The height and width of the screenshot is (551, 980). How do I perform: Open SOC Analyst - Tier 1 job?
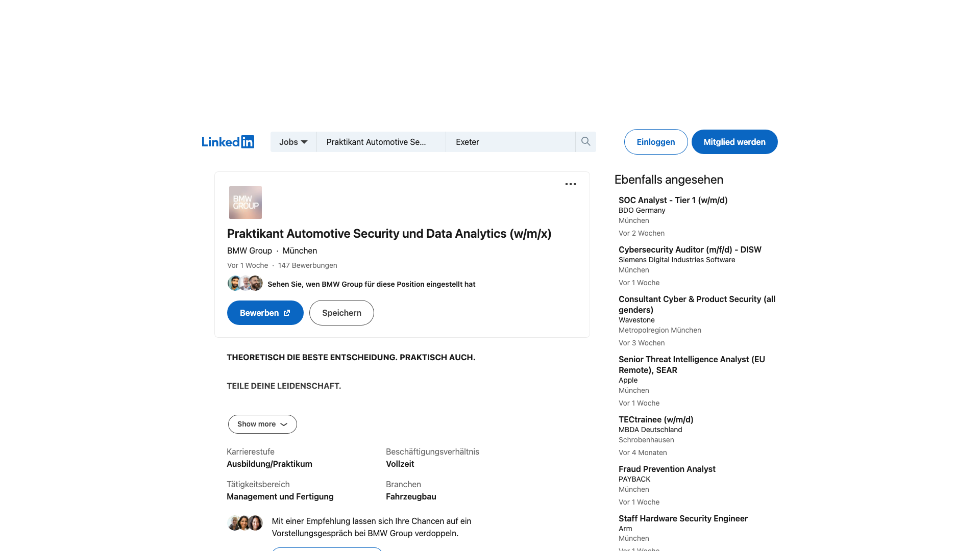(x=673, y=200)
